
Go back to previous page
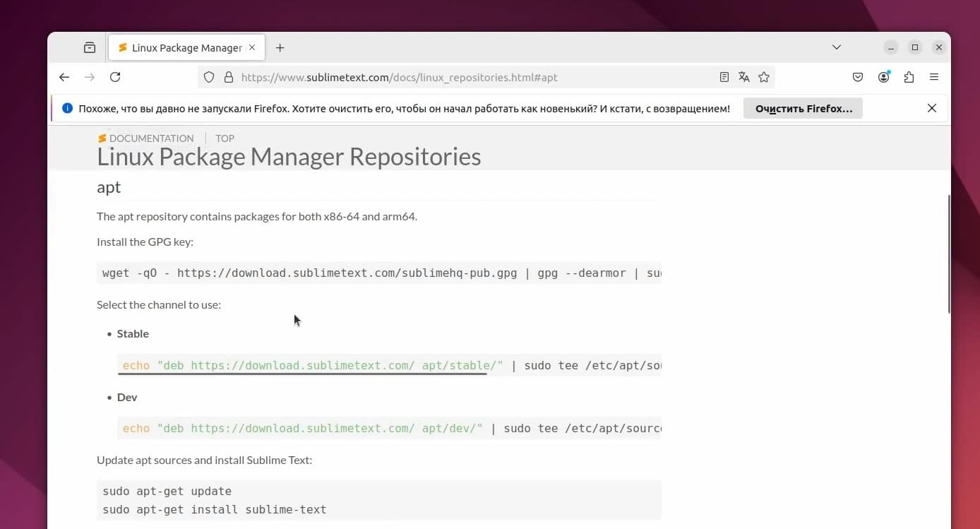tap(64, 77)
